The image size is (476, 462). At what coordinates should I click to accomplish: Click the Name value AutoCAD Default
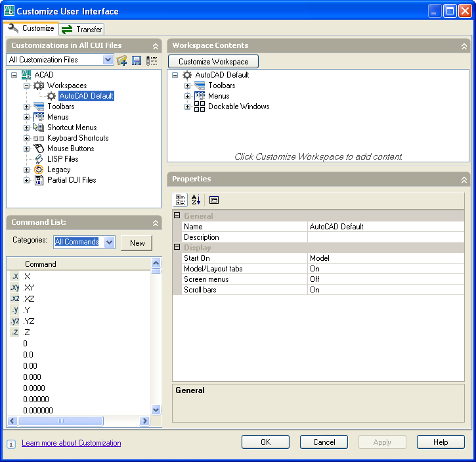(x=386, y=227)
